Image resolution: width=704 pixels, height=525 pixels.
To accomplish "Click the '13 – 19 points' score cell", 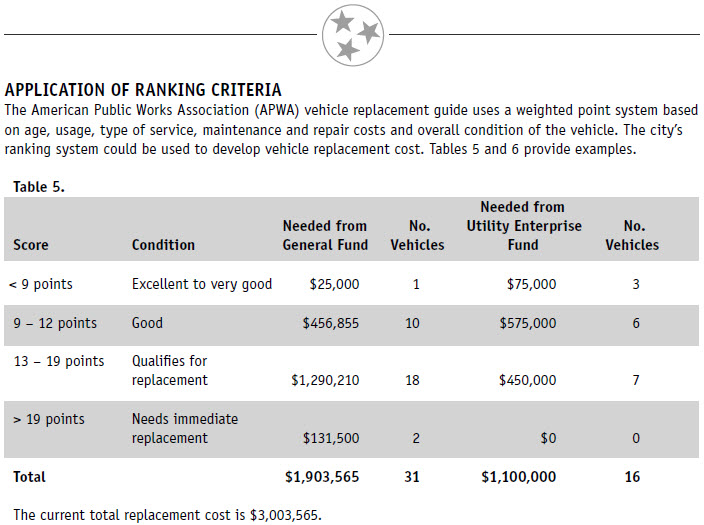I will (59, 362).
